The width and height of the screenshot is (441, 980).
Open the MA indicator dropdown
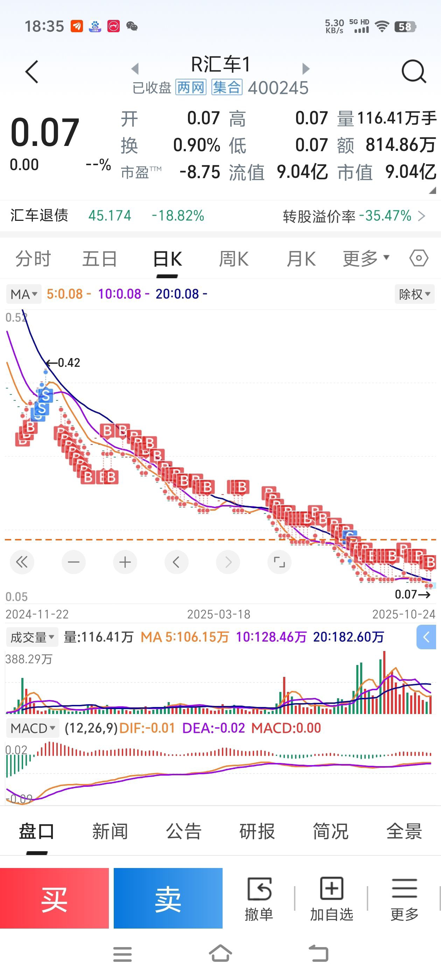click(x=24, y=294)
